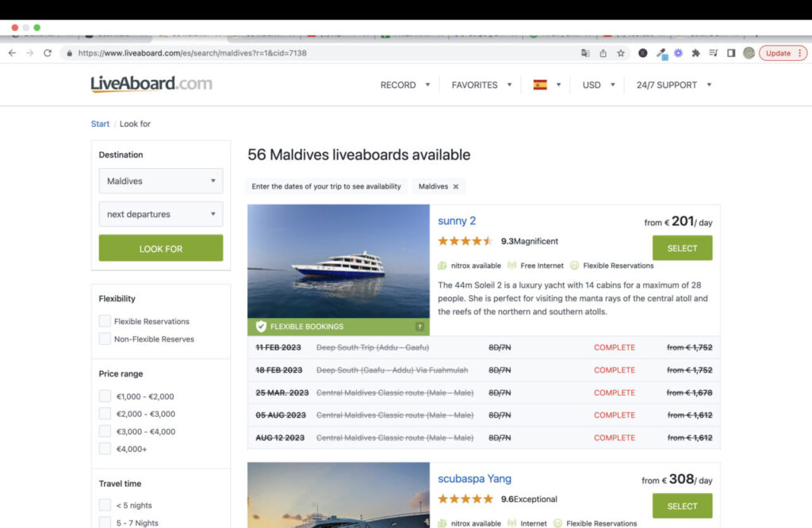The image size is (812, 528).
Task: Share this page from address bar
Action: [x=603, y=53]
